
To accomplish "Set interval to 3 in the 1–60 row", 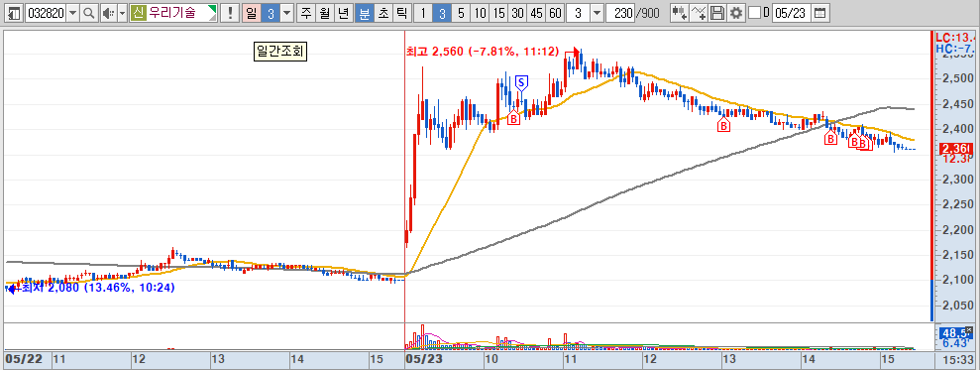I will click(x=442, y=13).
